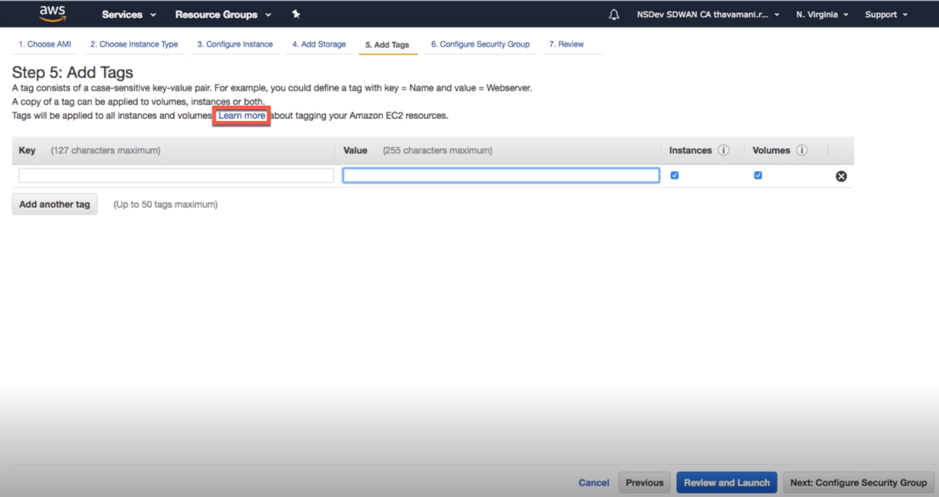Image resolution: width=939 pixels, height=497 pixels.
Task: Go to step 2. Choose Instance Type
Action: (134, 44)
